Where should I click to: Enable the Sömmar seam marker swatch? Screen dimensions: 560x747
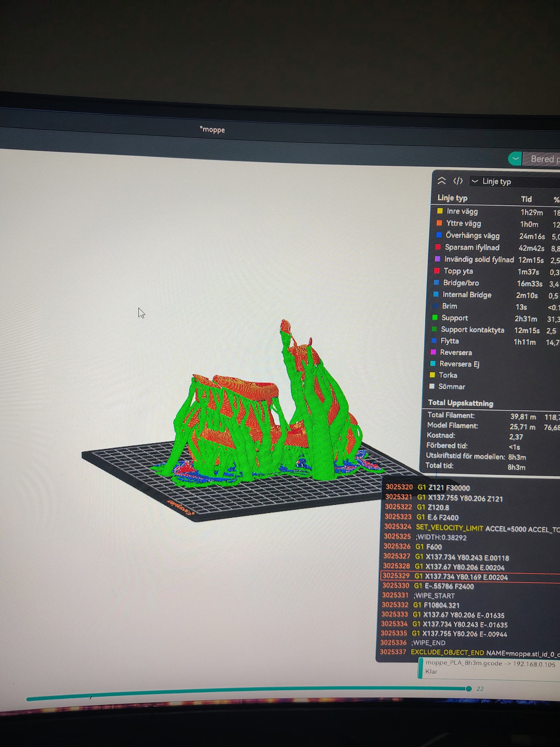point(431,386)
